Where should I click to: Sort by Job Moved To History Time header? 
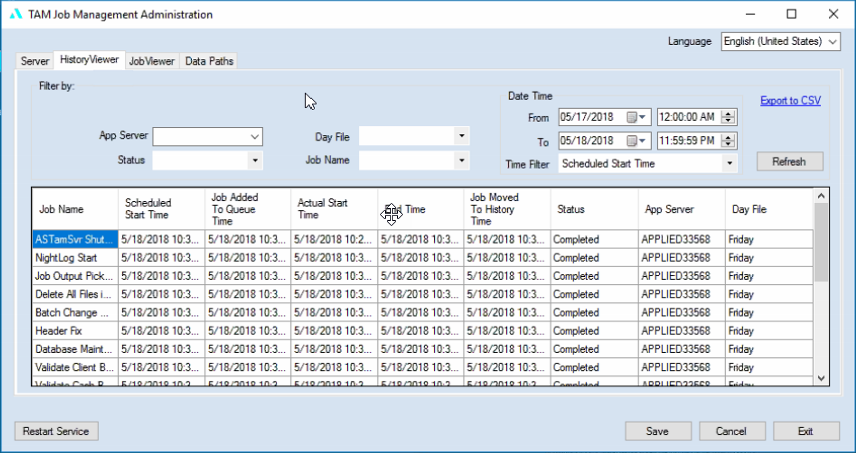(507, 209)
